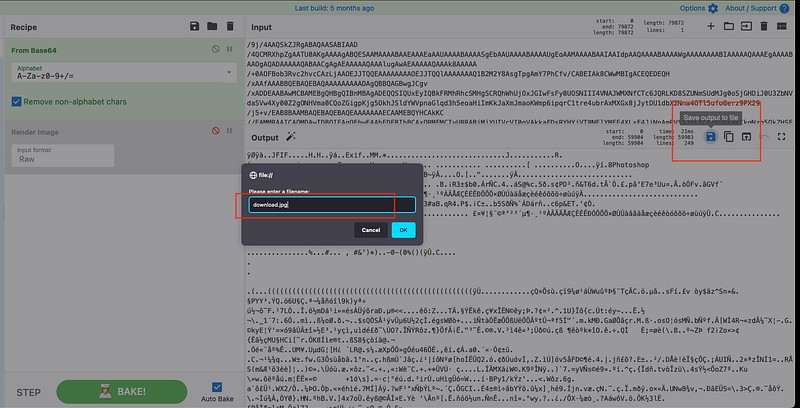Toggle the Auto Bake checkbox
800x408 pixels.
(x=217, y=387)
